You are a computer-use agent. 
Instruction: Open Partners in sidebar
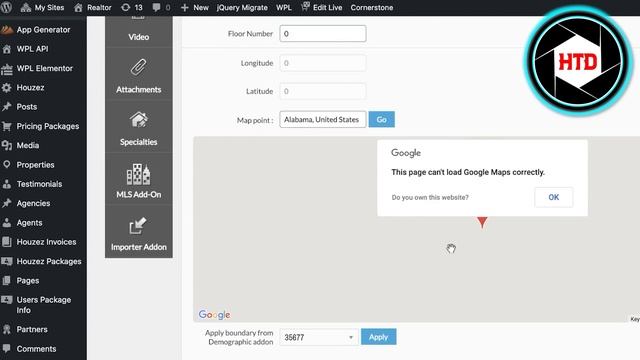pos(43,329)
